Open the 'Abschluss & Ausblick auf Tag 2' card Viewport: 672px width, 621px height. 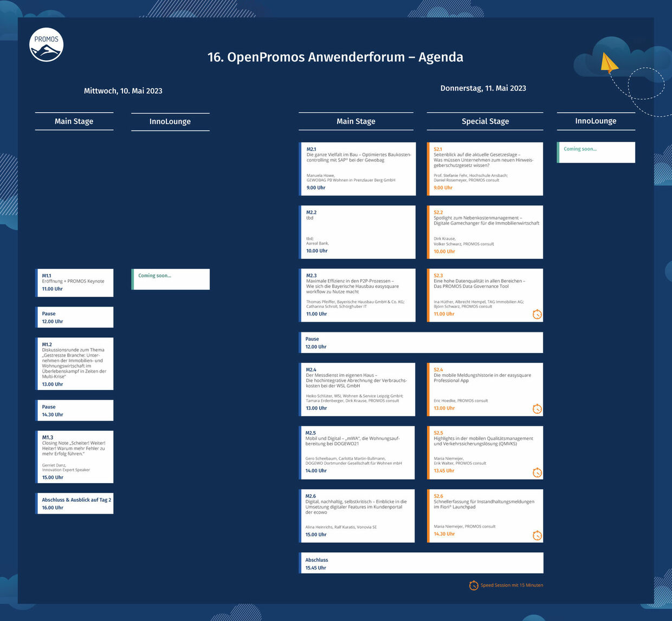point(75,503)
